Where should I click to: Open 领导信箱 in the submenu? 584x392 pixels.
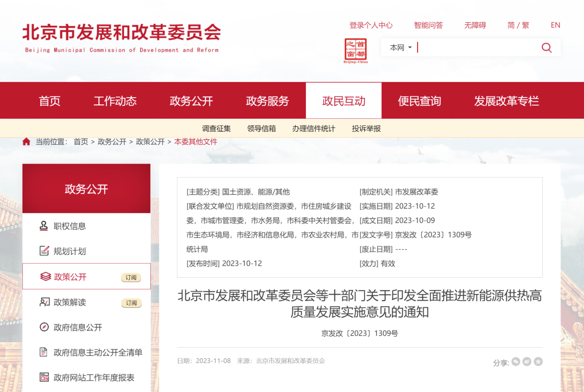pos(261,129)
